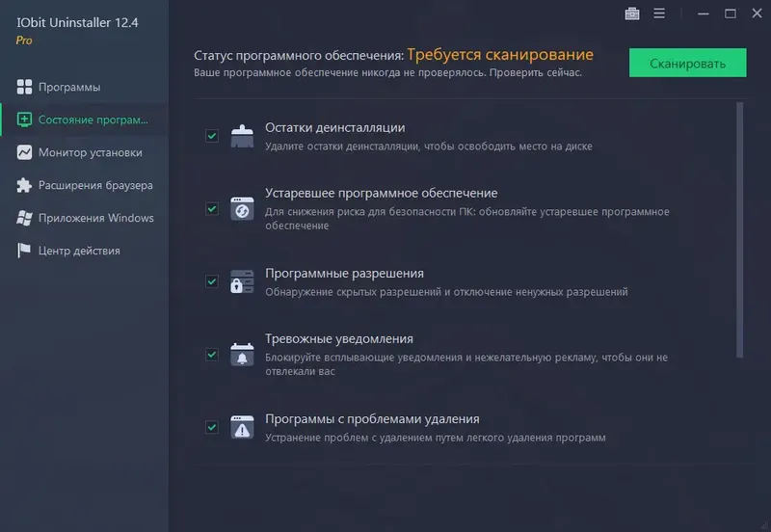The height and width of the screenshot is (532, 771).
Task: Click the warning icon for Программы с проблемами удаления
Action: click(x=243, y=427)
